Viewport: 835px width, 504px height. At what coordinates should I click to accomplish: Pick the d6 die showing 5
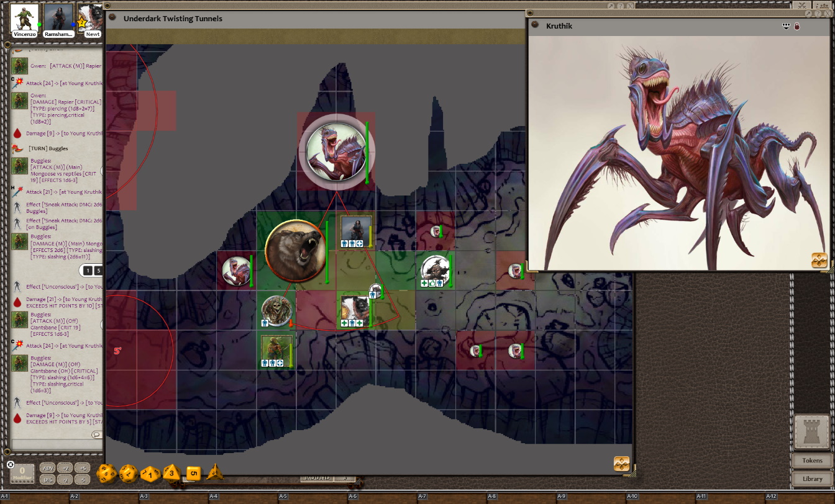pyautogui.click(x=193, y=474)
